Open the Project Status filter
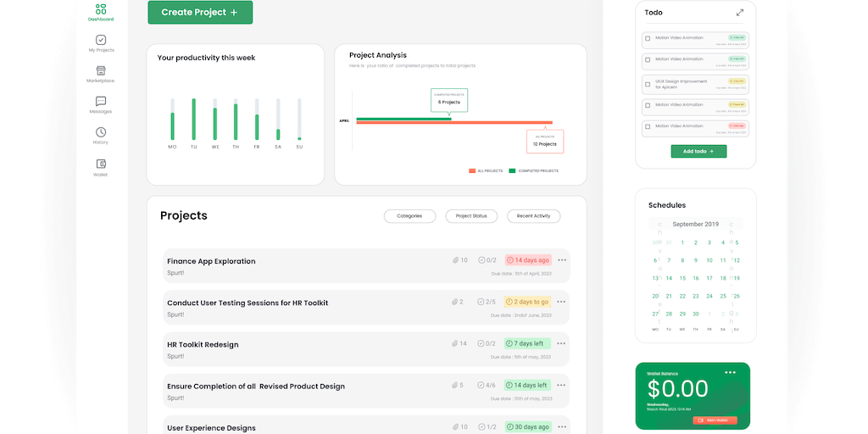868x434 pixels. click(x=471, y=216)
